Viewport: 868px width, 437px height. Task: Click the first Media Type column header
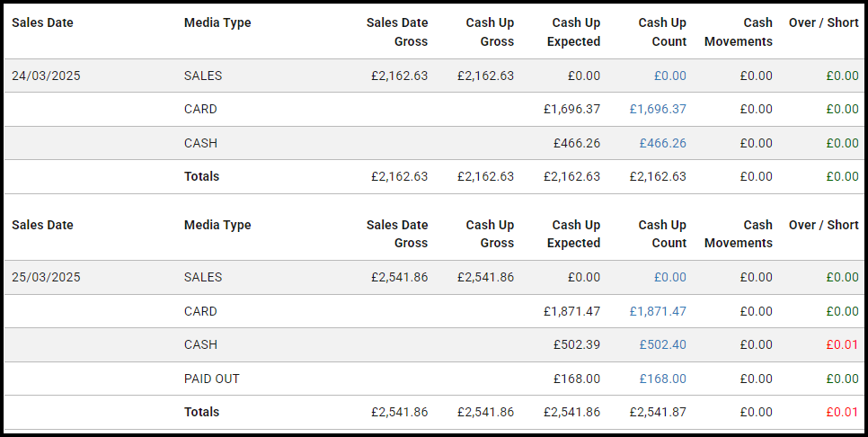(x=217, y=22)
